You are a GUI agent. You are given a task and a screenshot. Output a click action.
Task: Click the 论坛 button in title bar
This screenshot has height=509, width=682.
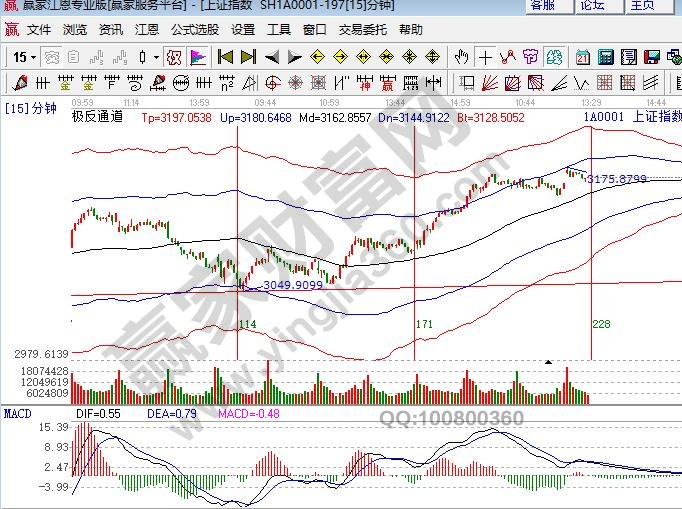click(592, 6)
